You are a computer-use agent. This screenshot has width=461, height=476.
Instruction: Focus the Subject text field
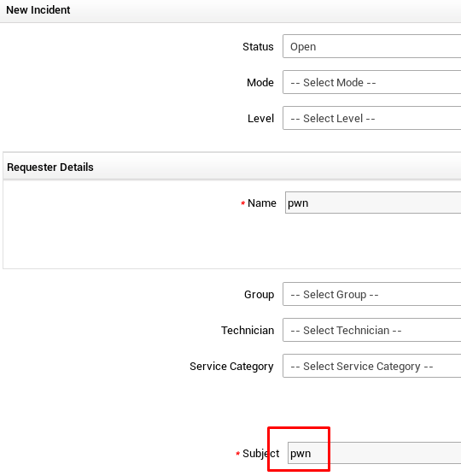pyautogui.click(x=374, y=453)
